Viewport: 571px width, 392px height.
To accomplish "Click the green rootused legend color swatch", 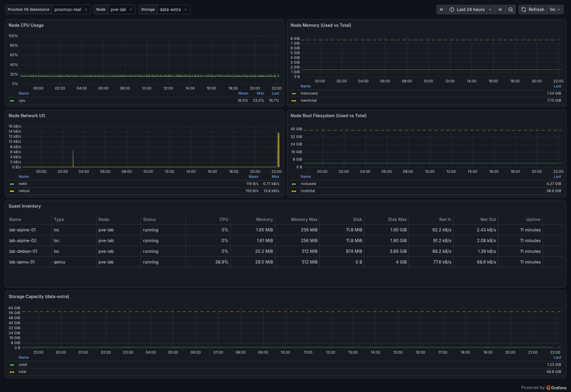I will (294, 184).
